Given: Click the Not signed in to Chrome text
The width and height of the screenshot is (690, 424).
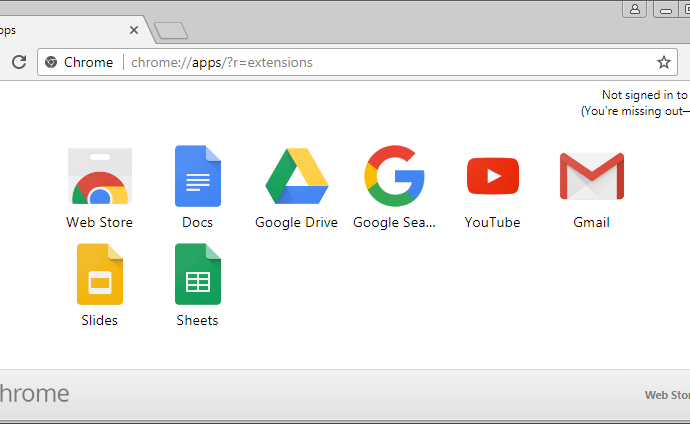Looking at the screenshot, I should pyautogui.click(x=645, y=95).
